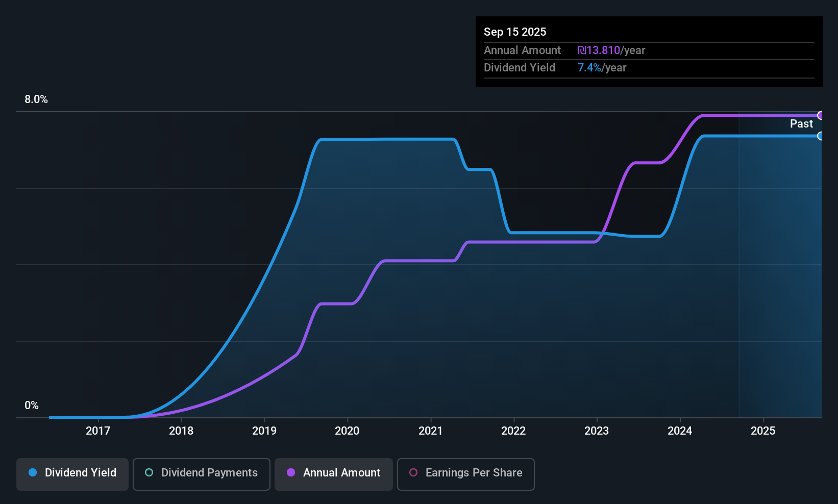Click the purple Annual Amount legend dot
The height and width of the screenshot is (504, 838).
coord(291,473)
